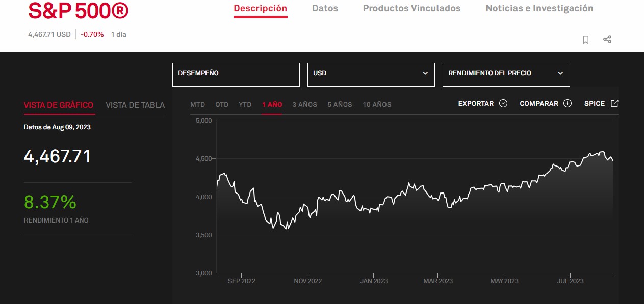
Task: Open the Productos Vinculados tab
Action: [x=411, y=8]
